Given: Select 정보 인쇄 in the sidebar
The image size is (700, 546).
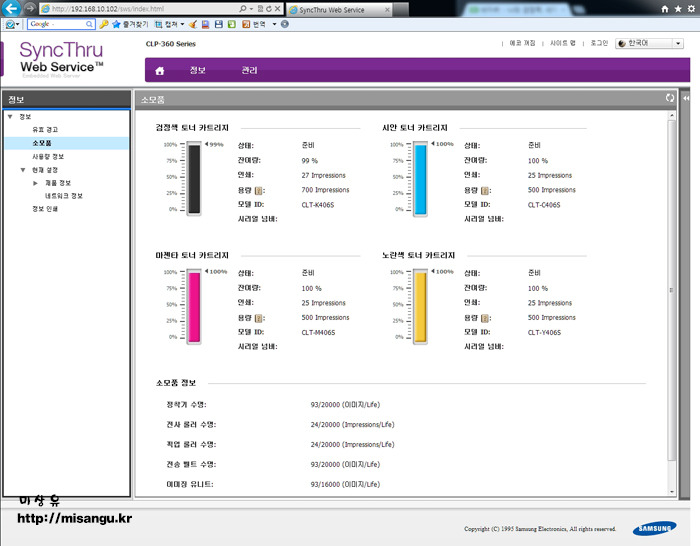Looking at the screenshot, I should [45, 209].
